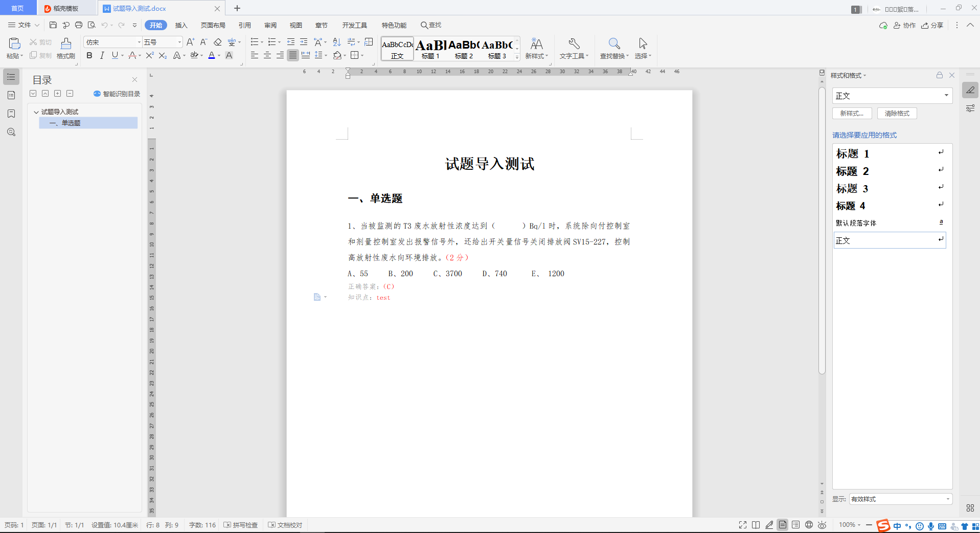
Task: Click the 新样式 button in styles panel
Action: click(852, 113)
